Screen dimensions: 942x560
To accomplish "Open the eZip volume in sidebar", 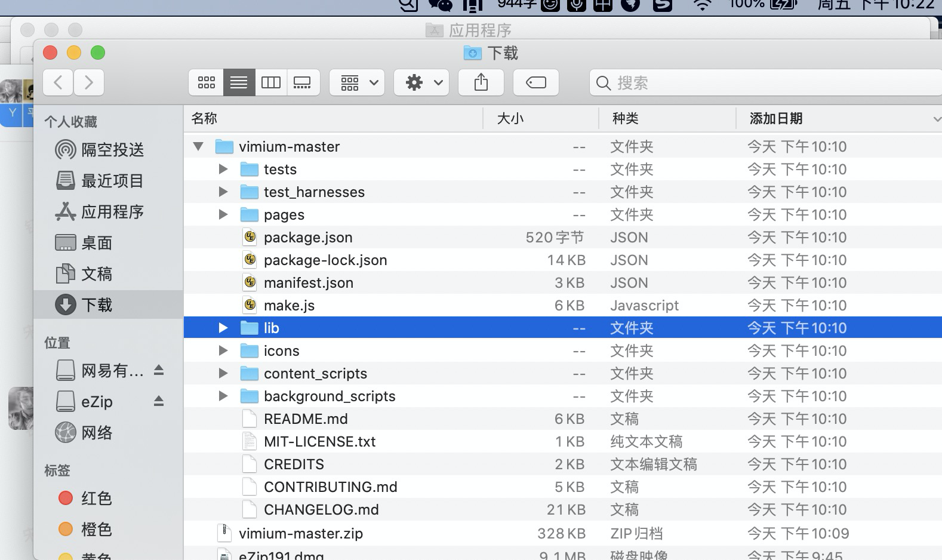I will tap(85, 401).
